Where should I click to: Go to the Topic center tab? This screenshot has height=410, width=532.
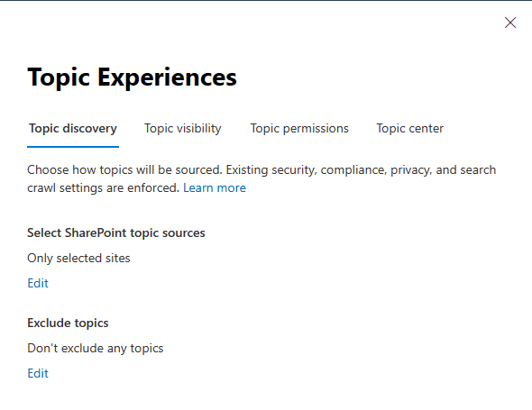410,129
